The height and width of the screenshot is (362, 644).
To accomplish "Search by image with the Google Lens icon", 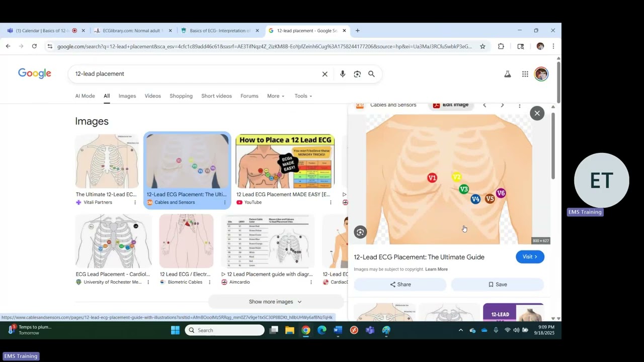I will [357, 74].
